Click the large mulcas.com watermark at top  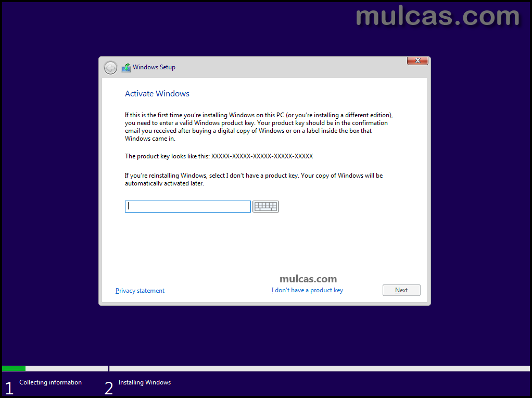pos(437,16)
